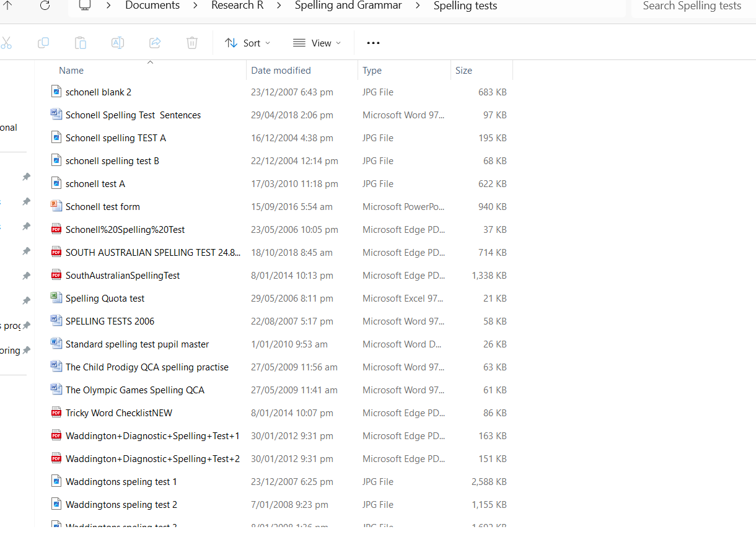This screenshot has height=537, width=756.
Task: Open the Sort dropdown menu
Action: point(248,43)
